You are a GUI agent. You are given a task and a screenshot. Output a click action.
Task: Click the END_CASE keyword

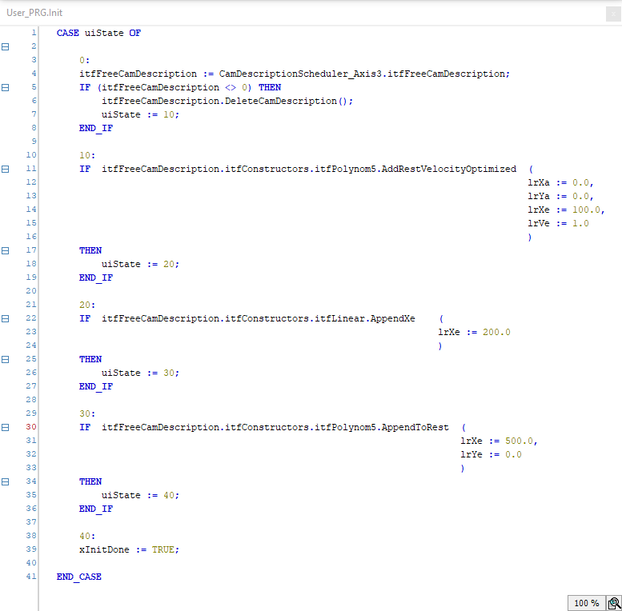(79, 576)
